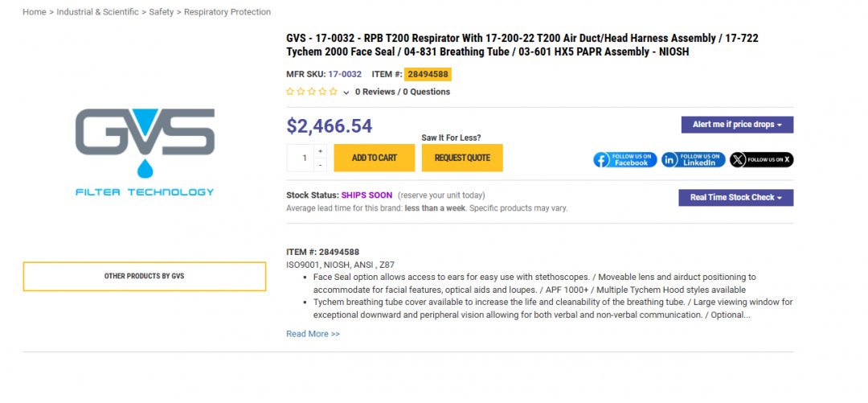Click the star rating icons
The image size is (868, 403).
312,92
